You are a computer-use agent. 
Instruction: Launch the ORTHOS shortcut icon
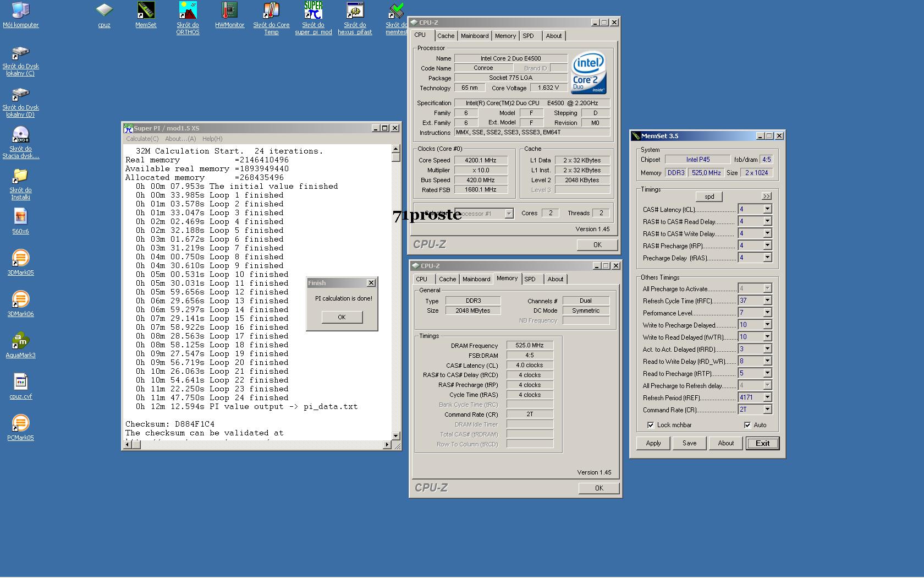point(188,18)
